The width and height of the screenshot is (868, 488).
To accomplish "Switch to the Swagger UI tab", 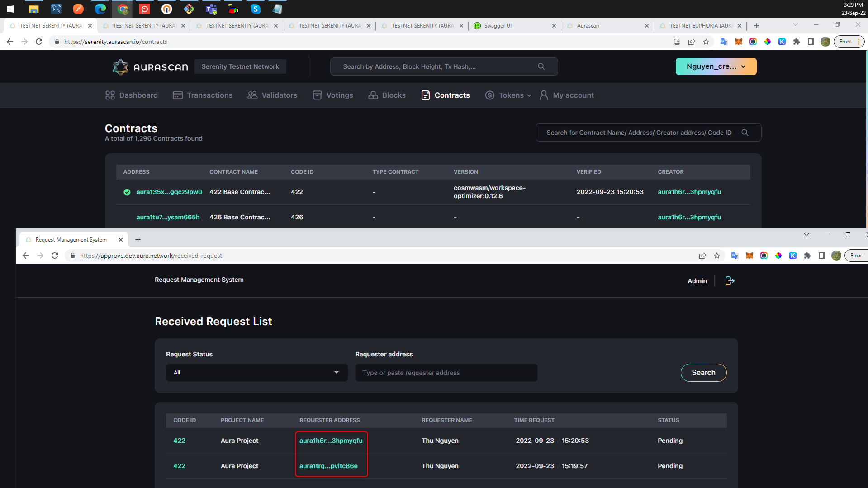I will (498, 26).
